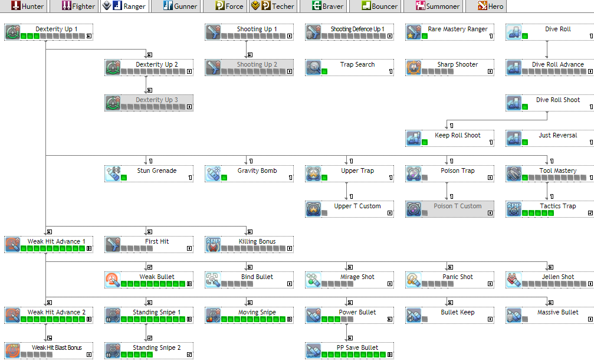Click the Weak Bullet skill icon
The image size is (594, 364).
[113, 280]
